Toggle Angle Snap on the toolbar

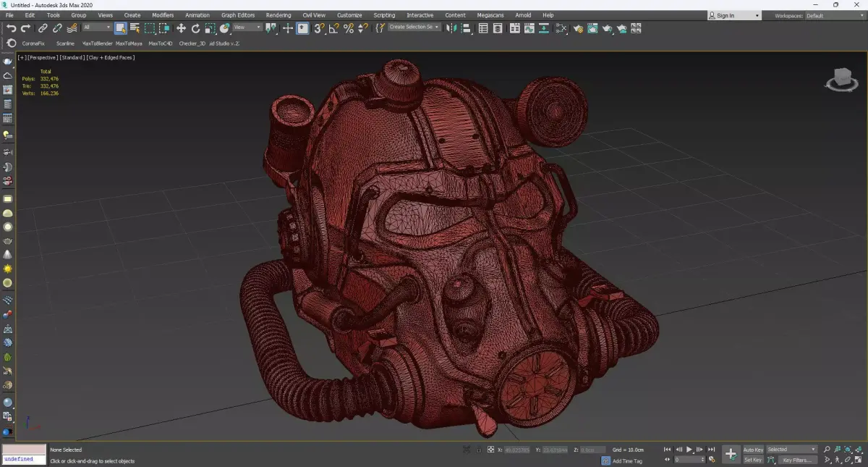tap(333, 28)
